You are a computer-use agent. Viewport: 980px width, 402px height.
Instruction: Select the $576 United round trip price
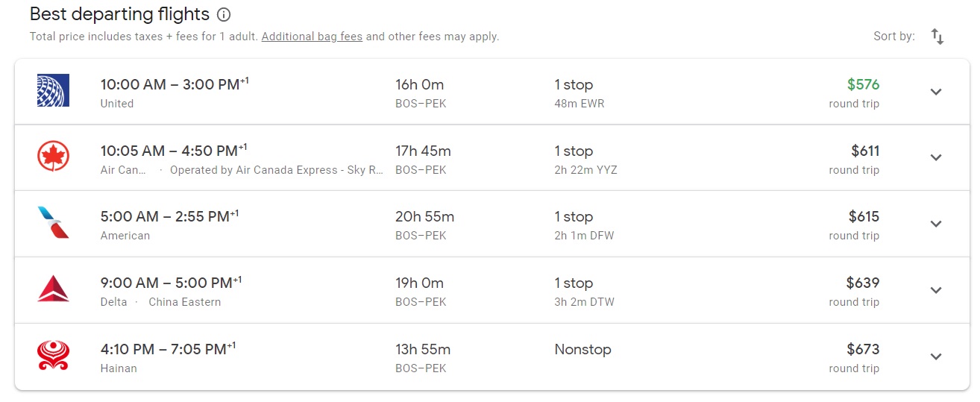point(863,85)
